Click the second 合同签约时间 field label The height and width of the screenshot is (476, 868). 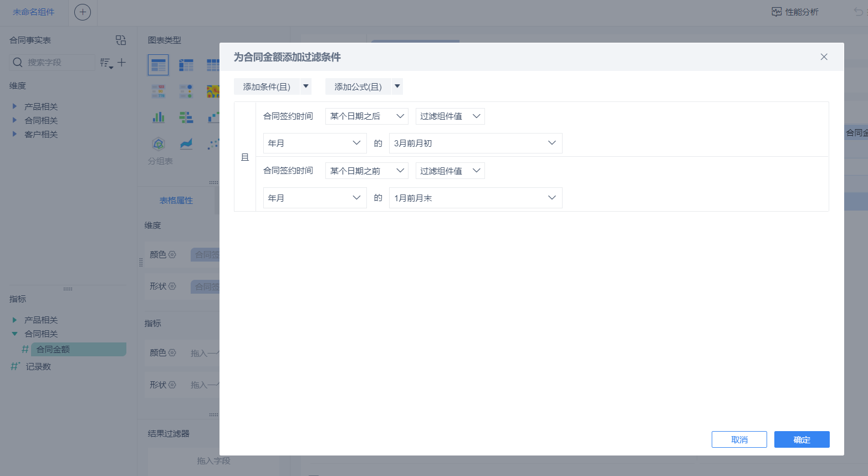point(288,171)
